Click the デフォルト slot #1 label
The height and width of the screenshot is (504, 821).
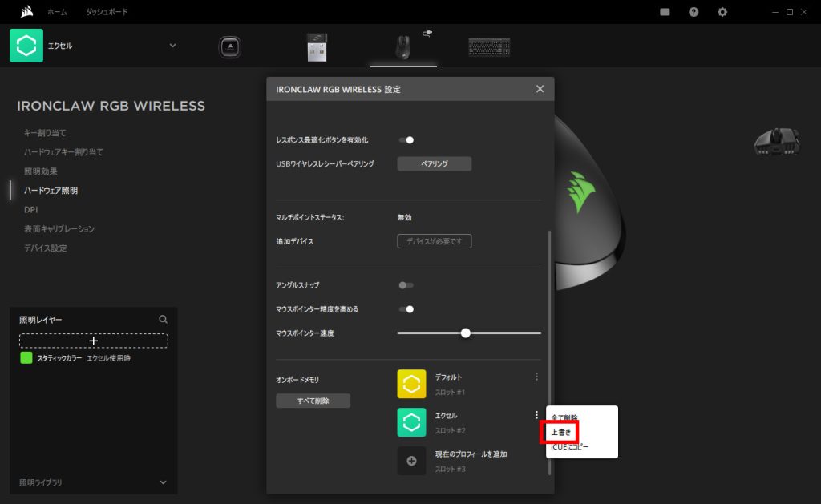tap(448, 377)
